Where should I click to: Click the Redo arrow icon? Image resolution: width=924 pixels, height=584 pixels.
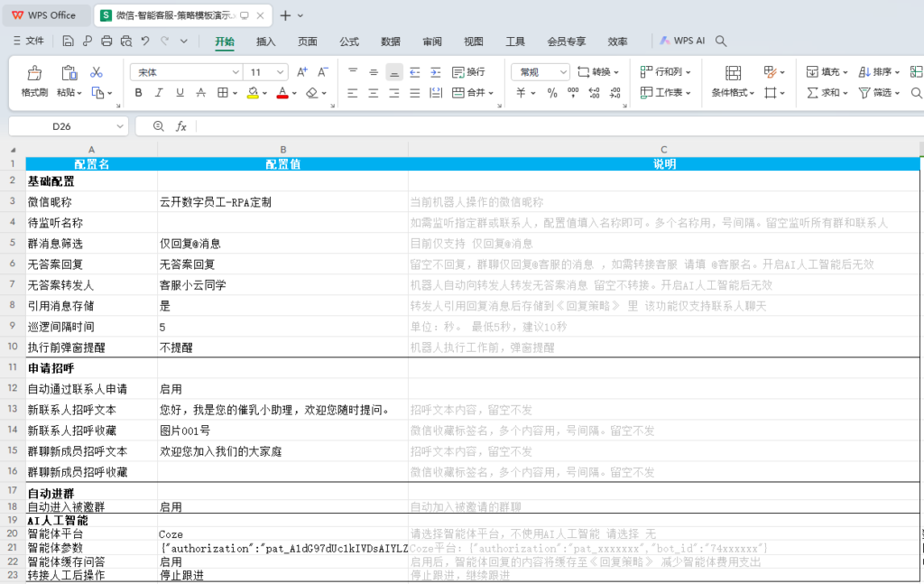pyautogui.click(x=165, y=41)
